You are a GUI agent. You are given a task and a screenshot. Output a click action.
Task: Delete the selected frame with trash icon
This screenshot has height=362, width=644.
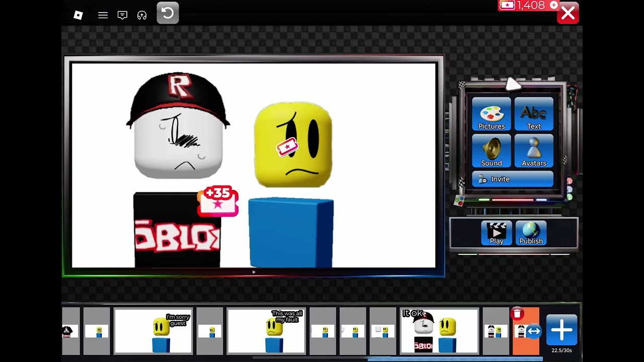(x=517, y=314)
